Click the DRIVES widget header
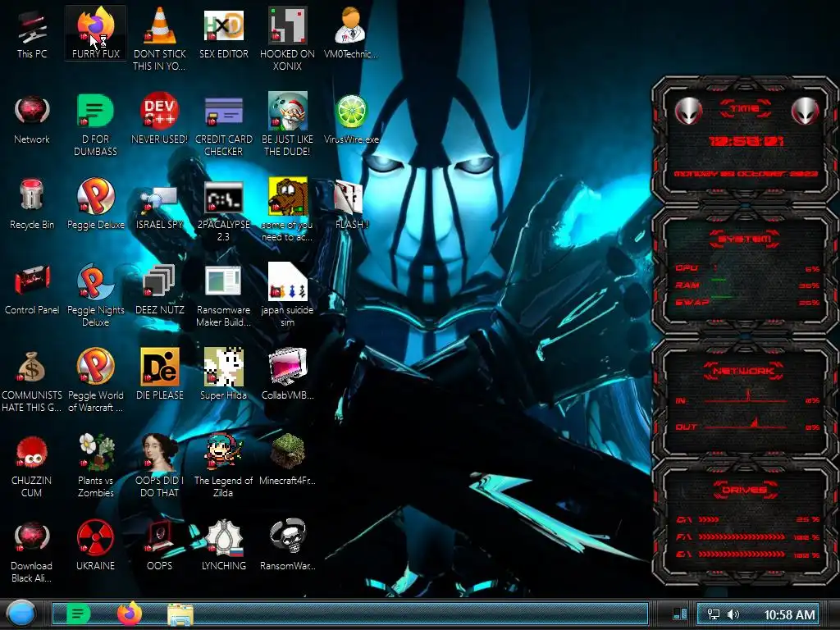This screenshot has width=840, height=630. click(745, 490)
